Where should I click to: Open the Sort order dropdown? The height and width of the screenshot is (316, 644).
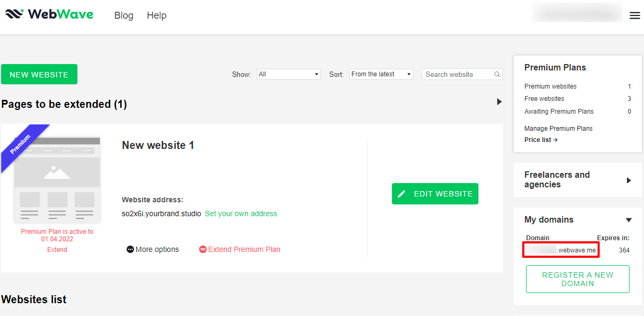[381, 74]
